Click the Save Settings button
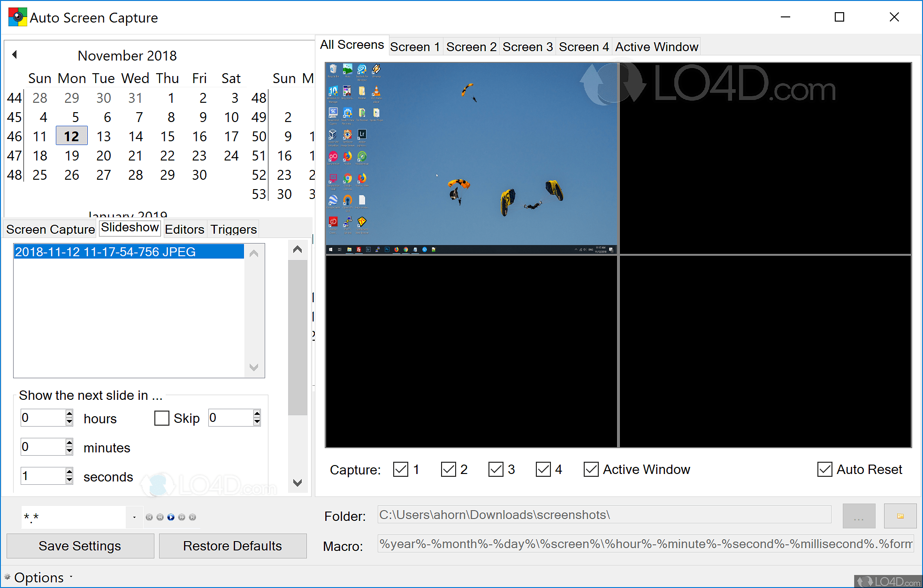Image resolution: width=923 pixels, height=588 pixels. click(80, 546)
